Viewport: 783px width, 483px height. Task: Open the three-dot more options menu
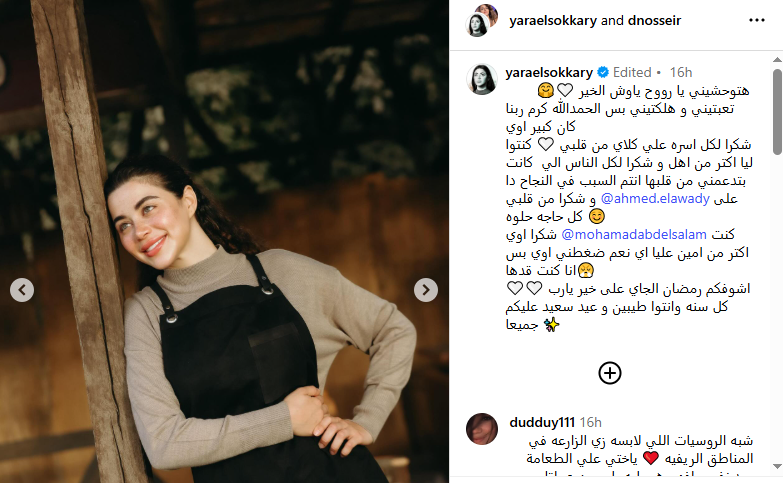pyautogui.click(x=757, y=20)
